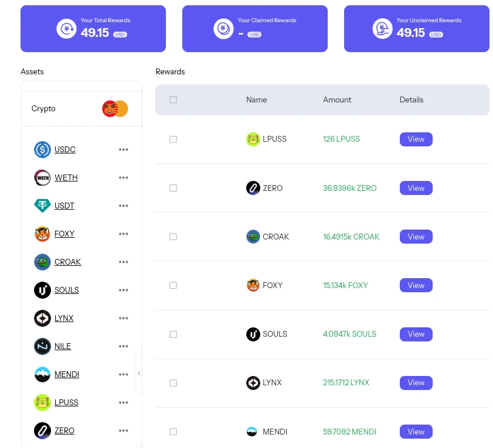Click the NILE token icon in Assets
Viewport: 493px width, 448px height.
tap(42, 346)
